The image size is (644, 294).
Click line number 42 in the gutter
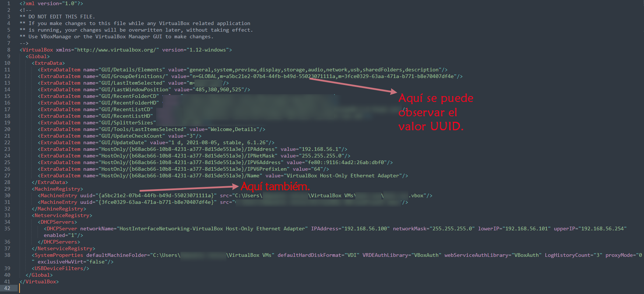click(x=7, y=288)
